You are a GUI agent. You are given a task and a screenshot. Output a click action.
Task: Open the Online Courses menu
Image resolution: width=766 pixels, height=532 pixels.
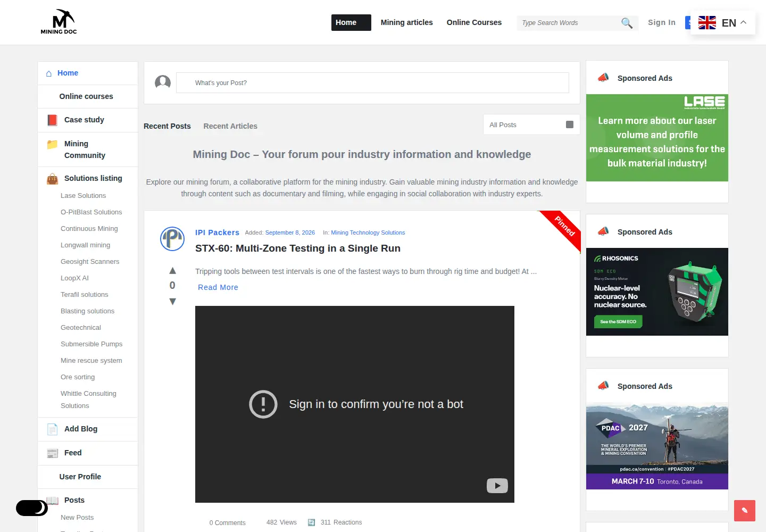click(x=474, y=22)
